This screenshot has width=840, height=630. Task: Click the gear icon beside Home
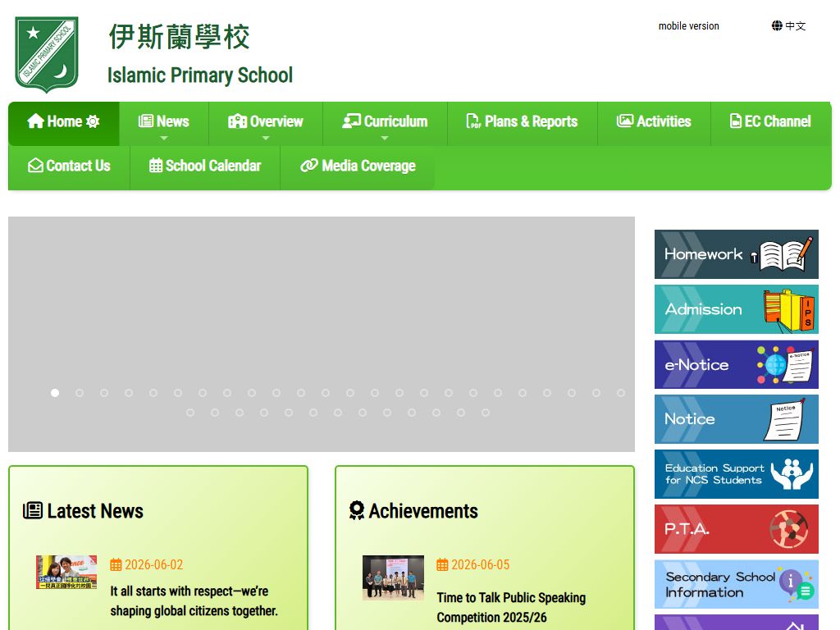tap(93, 121)
